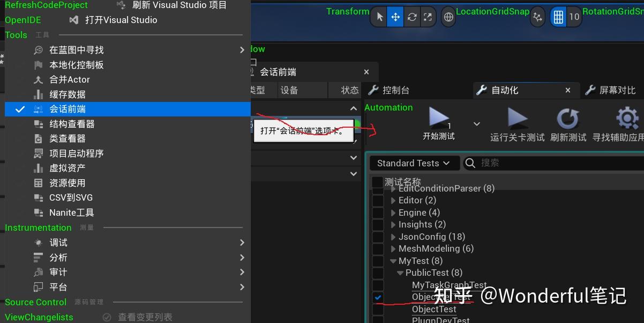The image size is (644, 323).
Task: Click the Debug (调试) bug icon
Action: pos(39,243)
